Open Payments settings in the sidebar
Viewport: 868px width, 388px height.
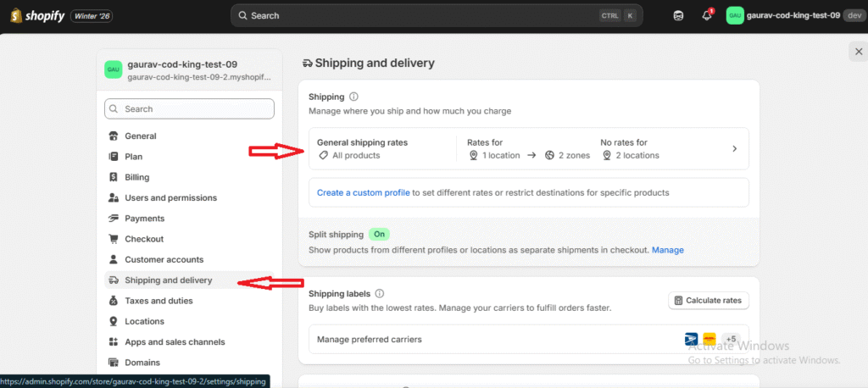[x=144, y=219]
